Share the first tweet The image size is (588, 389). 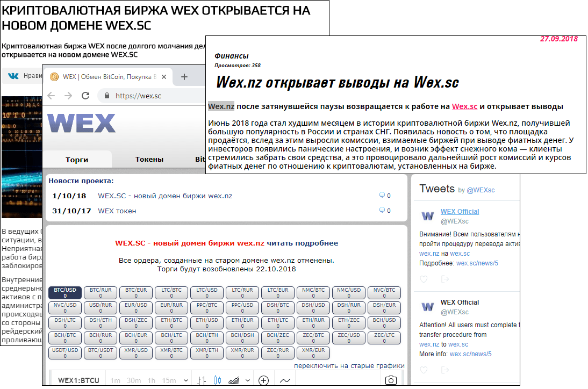point(444,279)
